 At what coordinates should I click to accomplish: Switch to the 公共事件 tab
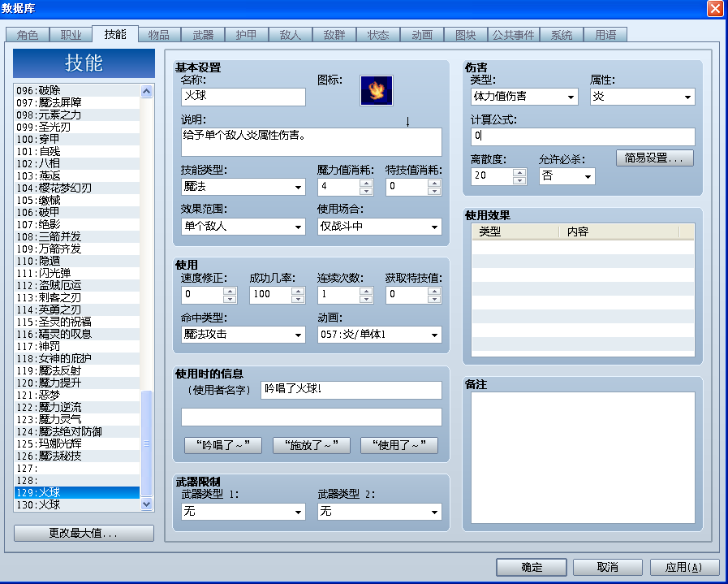click(514, 35)
